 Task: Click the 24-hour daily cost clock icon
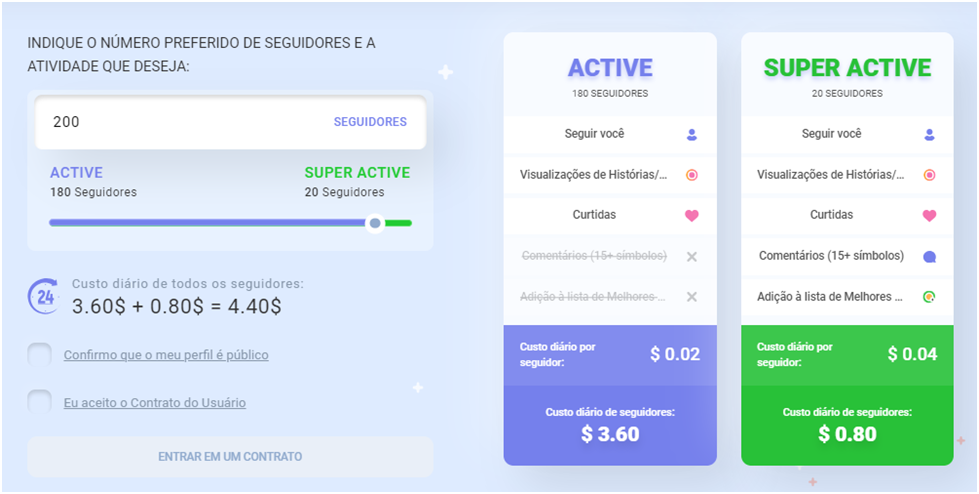(43, 296)
